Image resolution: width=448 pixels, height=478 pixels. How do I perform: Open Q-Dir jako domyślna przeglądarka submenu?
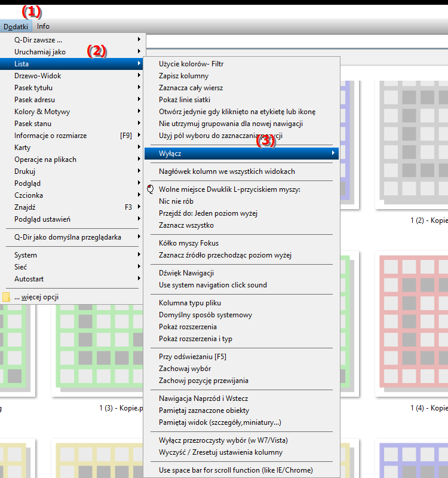pos(72,237)
